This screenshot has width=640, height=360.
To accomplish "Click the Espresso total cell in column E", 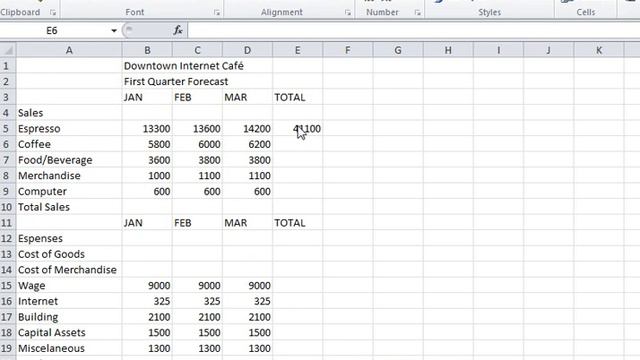I will pos(298,129).
